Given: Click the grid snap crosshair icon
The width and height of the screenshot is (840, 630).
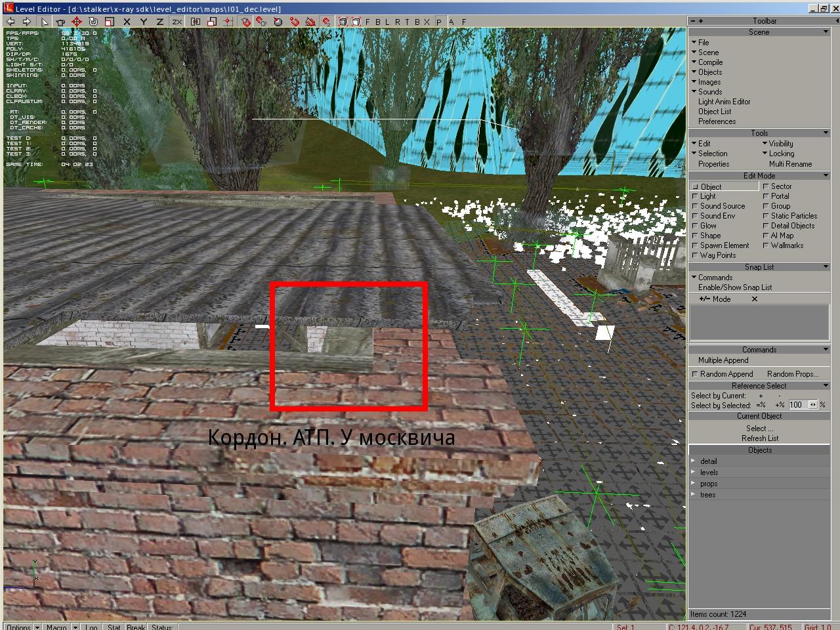Looking at the screenshot, I should (x=228, y=22).
